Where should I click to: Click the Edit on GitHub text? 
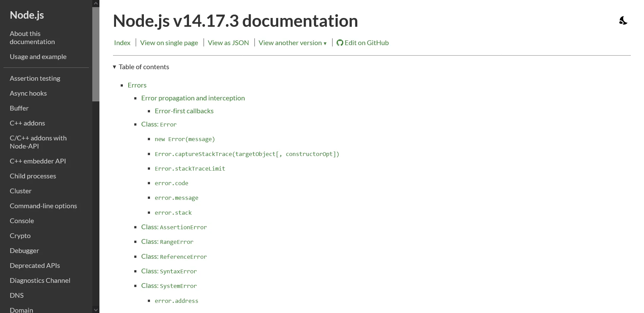tap(366, 43)
